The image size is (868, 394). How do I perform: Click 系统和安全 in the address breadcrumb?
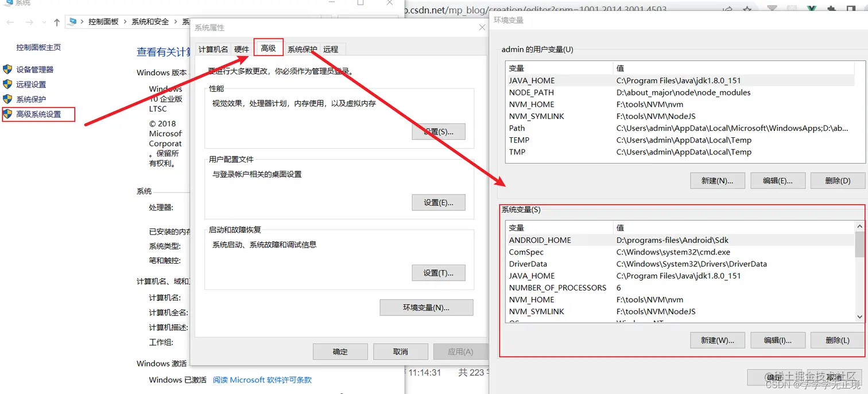click(x=150, y=22)
